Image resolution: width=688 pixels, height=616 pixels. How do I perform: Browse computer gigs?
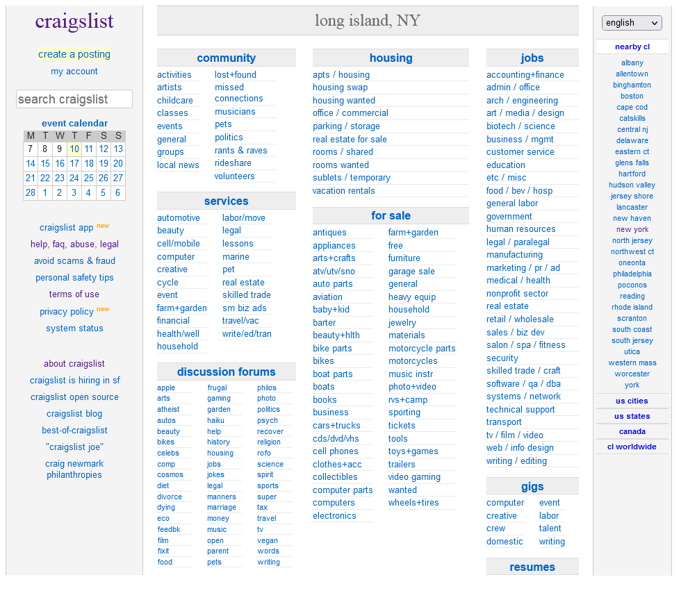pyautogui.click(x=505, y=503)
